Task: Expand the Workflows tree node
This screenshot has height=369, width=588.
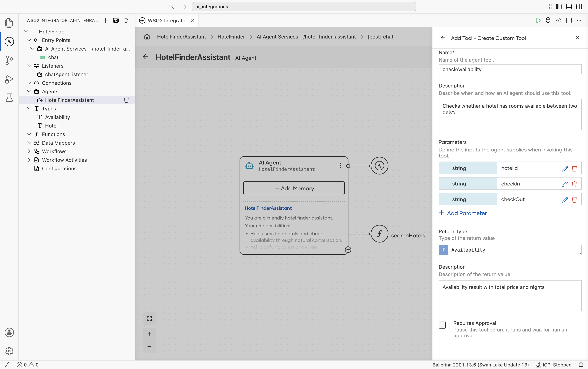Action: (x=29, y=151)
